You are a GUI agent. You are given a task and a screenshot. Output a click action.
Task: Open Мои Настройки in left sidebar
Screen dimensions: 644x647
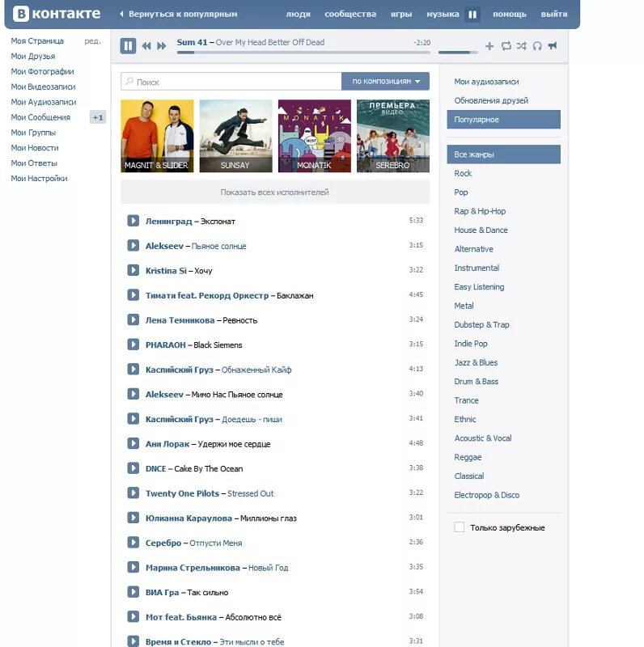[x=39, y=178]
